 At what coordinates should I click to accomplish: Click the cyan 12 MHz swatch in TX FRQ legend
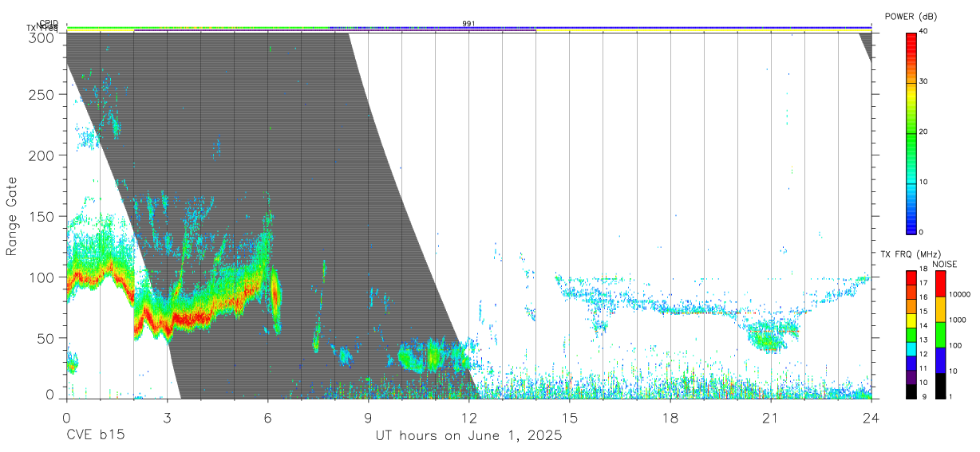tap(911, 348)
